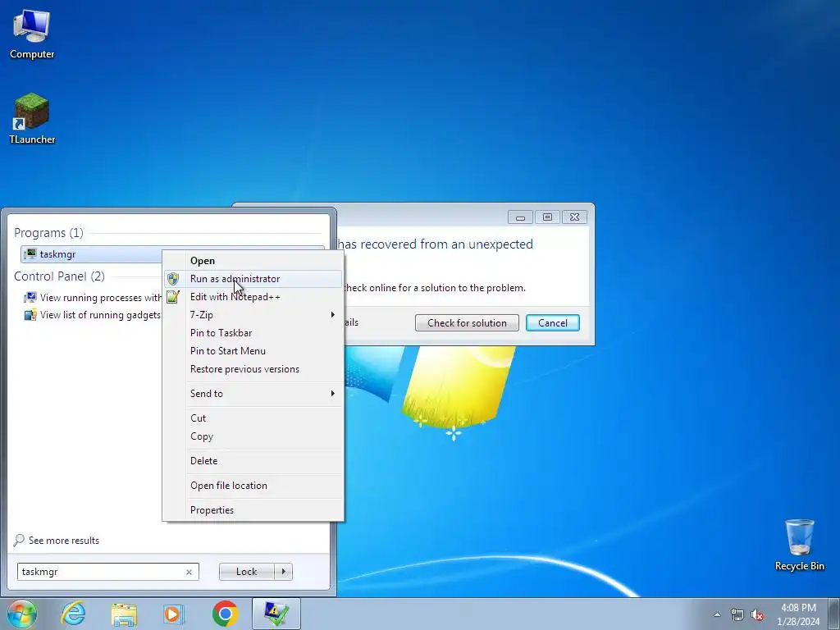Open Windows Explorer folder taskbar icon

tap(124, 614)
